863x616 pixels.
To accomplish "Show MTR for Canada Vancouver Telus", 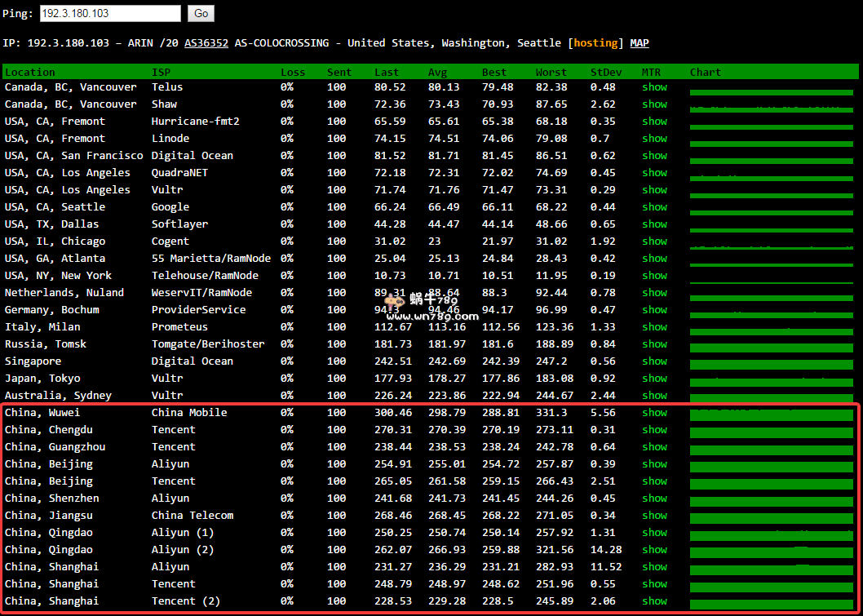I will [x=655, y=86].
